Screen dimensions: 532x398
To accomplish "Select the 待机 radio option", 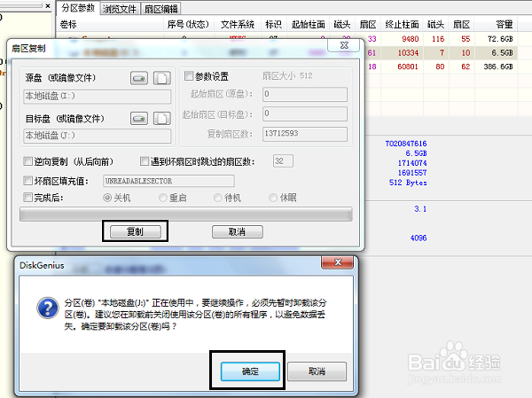I will (x=217, y=198).
